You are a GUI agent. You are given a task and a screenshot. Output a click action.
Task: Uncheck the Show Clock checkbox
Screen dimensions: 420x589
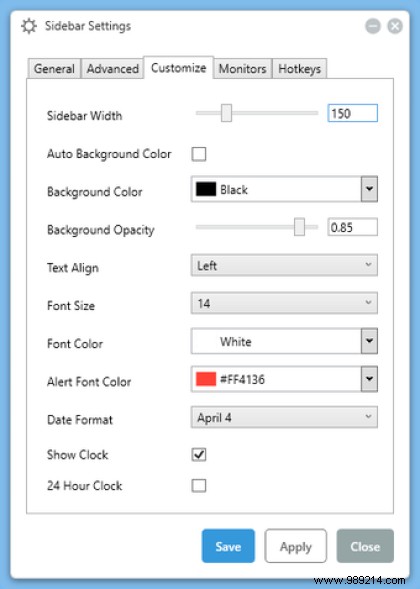(x=199, y=455)
